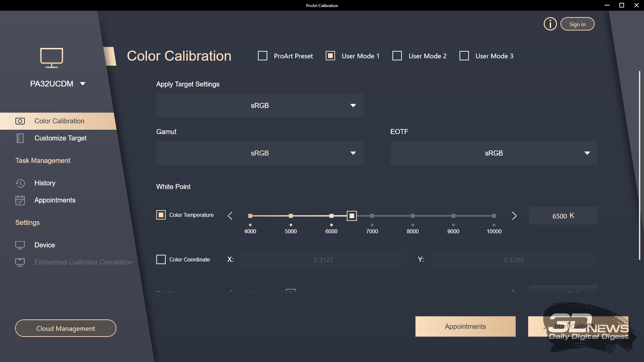Click the White Point heading
The width and height of the screenshot is (644, 362).
(x=173, y=187)
